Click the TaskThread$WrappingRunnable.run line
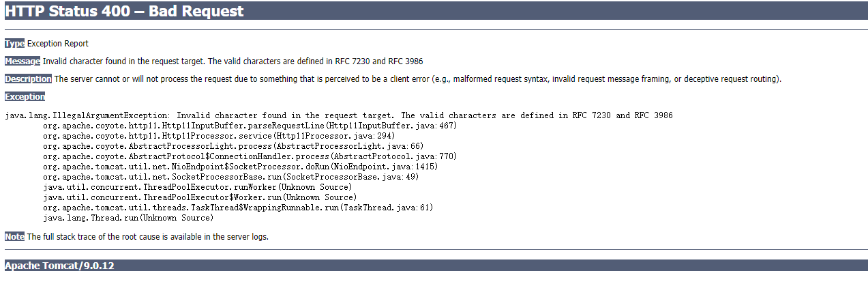 pos(238,208)
